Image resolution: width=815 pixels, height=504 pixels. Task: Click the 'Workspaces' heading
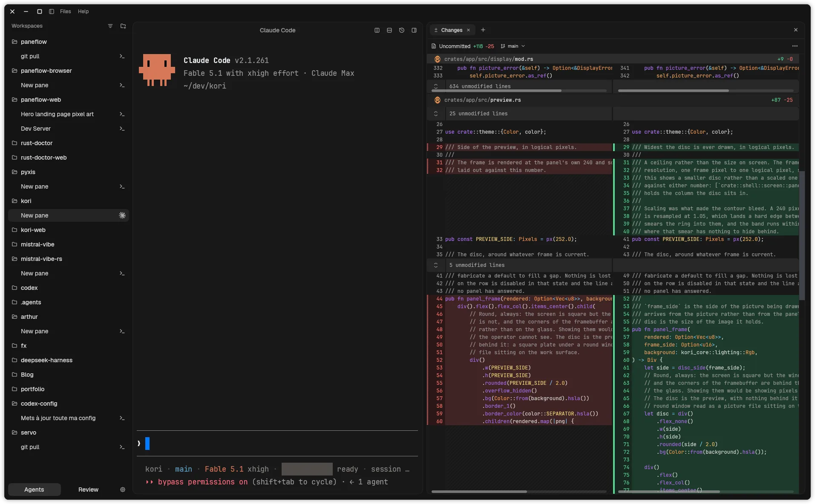pyautogui.click(x=27, y=26)
